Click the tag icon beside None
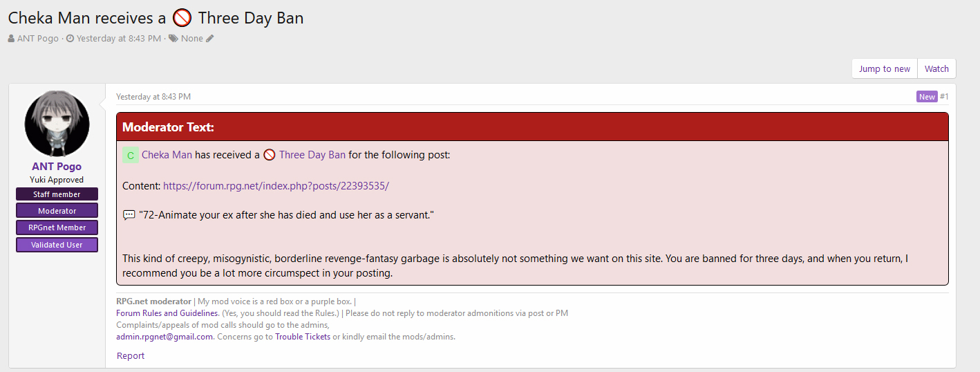 click(x=173, y=39)
